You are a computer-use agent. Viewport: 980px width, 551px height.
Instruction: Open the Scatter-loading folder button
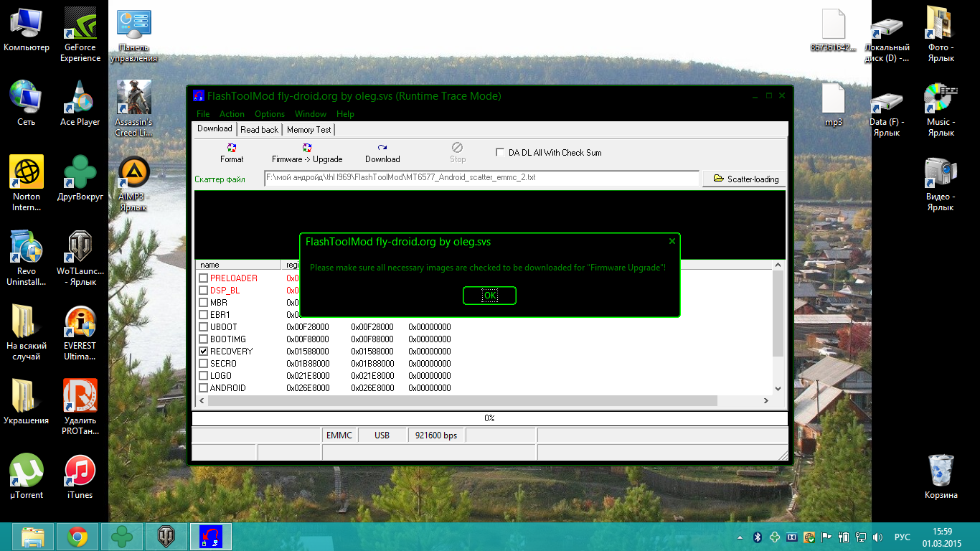(x=743, y=179)
